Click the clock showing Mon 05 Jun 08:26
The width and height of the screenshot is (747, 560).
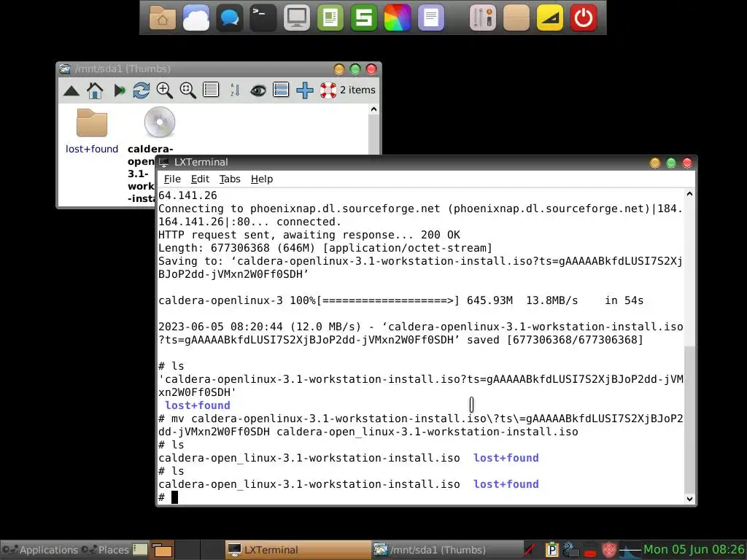coord(694,550)
